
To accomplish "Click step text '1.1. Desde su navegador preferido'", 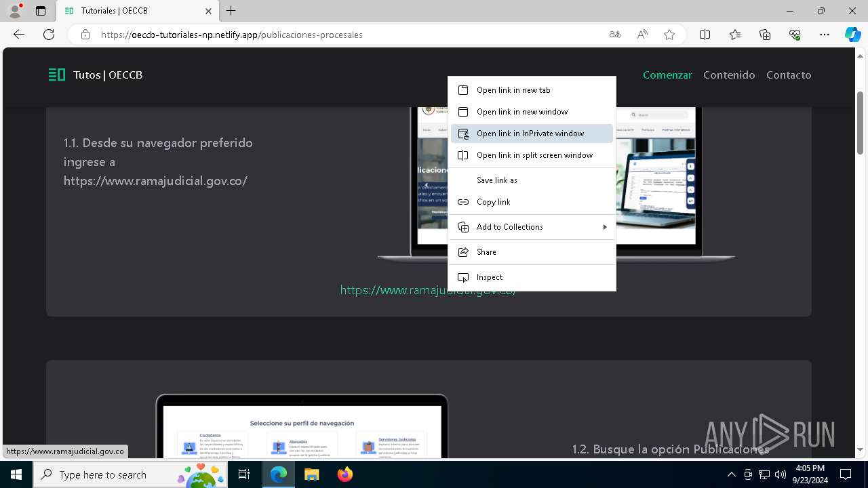I will click(158, 143).
